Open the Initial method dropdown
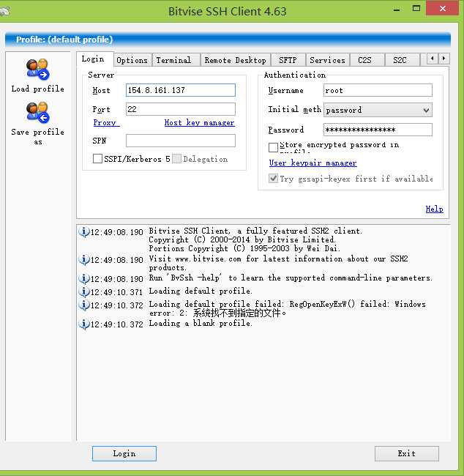The image size is (464, 476). click(378, 110)
